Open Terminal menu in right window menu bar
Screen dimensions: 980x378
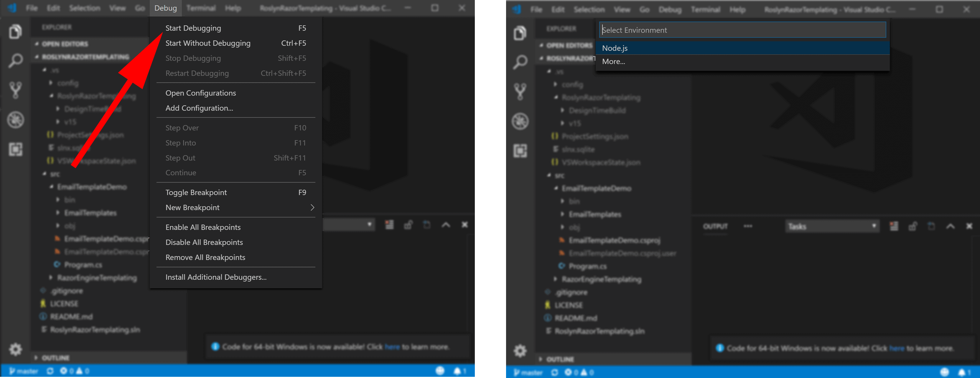(x=705, y=9)
